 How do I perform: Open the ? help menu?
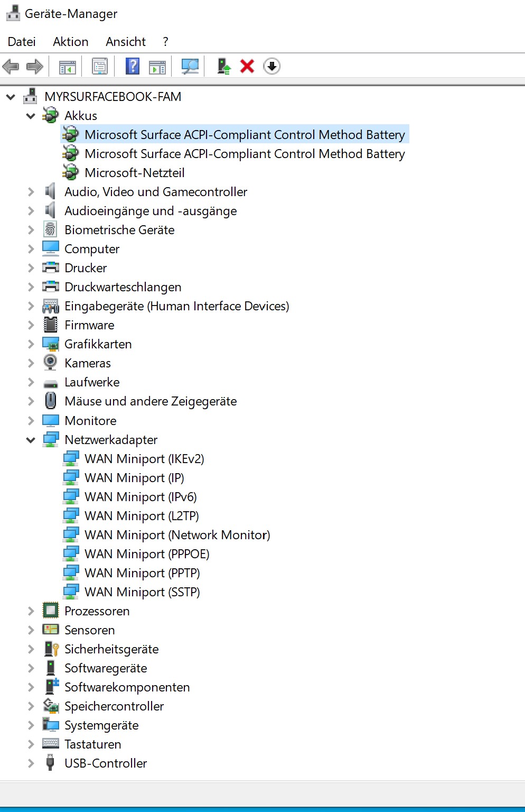coord(165,42)
